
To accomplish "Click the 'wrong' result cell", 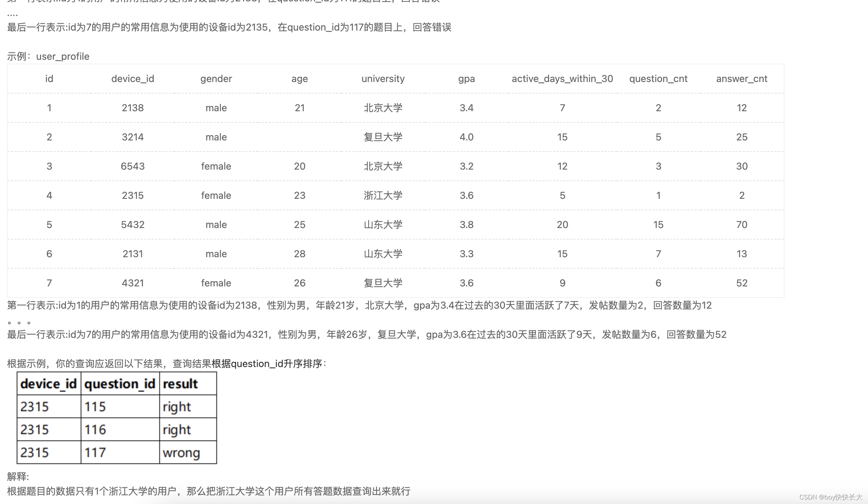I will point(181,453).
